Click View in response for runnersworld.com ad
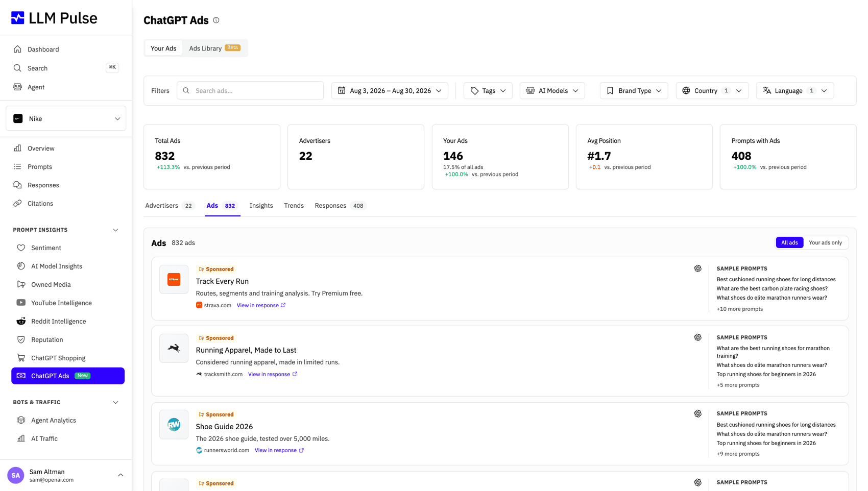The image size is (868, 491). 279,450
